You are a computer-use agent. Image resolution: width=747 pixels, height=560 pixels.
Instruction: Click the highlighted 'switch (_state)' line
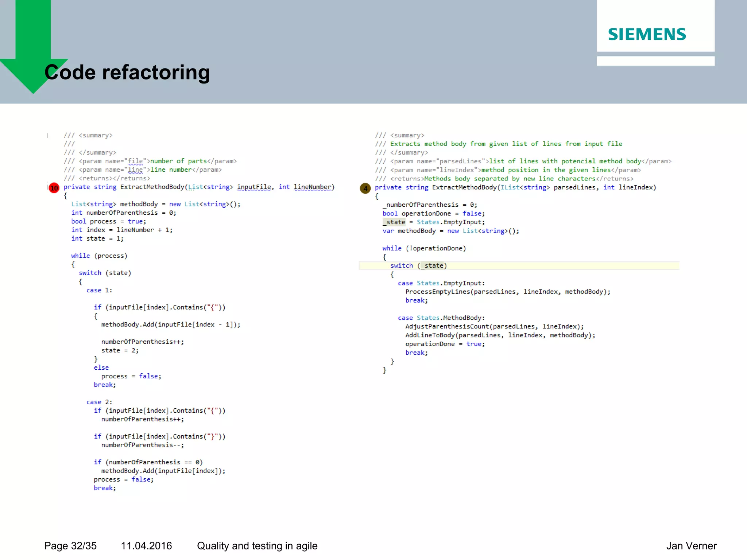pyautogui.click(x=519, y=265)
